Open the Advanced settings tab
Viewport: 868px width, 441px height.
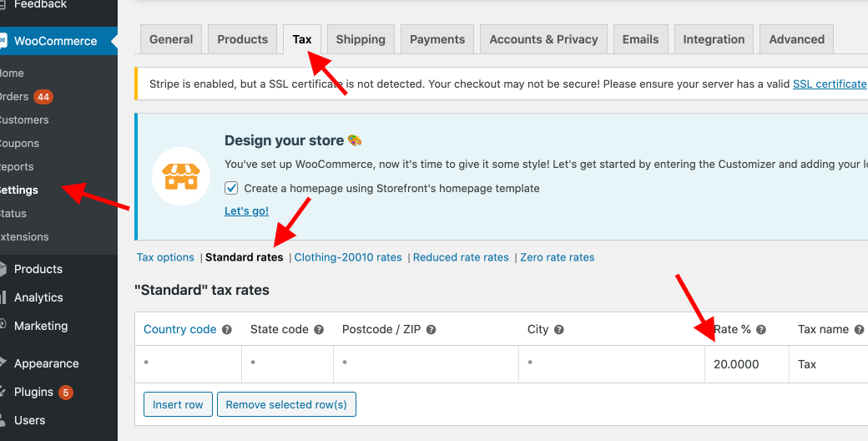[x=796, y=39]
